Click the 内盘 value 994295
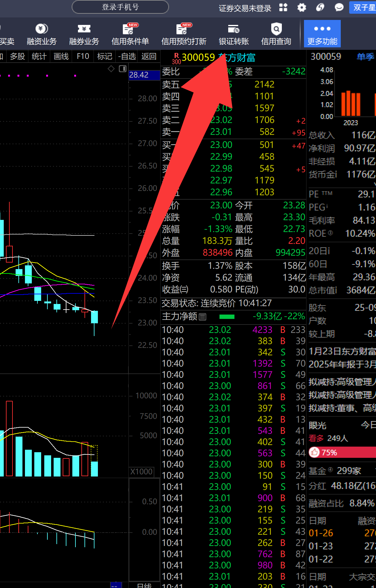Screen dimensions: 376x588 [x=290, y=253]
